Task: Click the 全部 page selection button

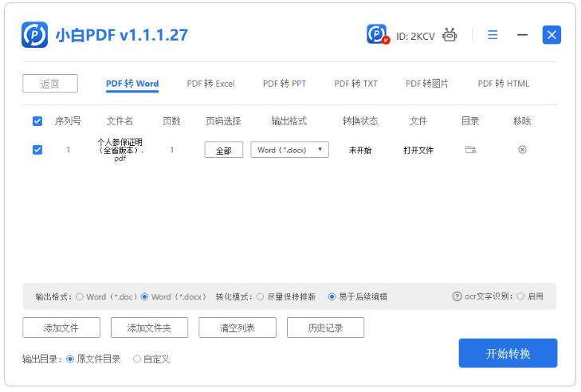Action: click(224, 150)
